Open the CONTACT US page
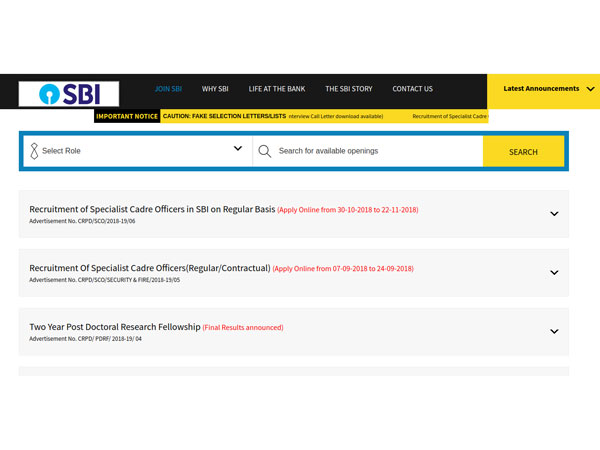Image resolution: width=600 pixels, height=450 pixels. point(412,89)
